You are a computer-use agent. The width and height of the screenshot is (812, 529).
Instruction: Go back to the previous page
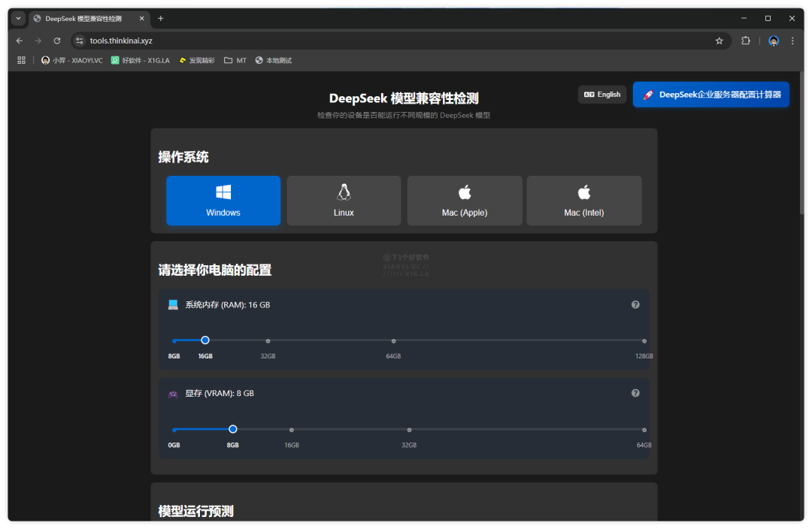coord(20,41)
